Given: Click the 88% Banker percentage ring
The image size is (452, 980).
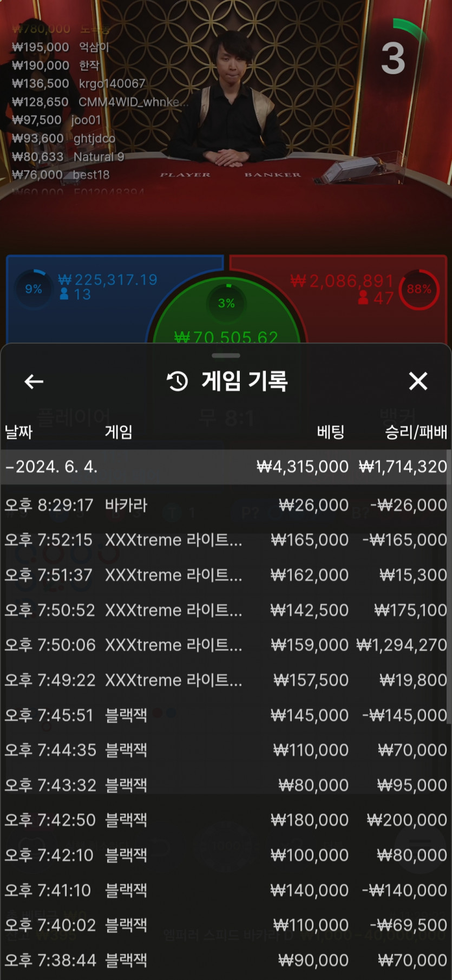Looking at the screenshot, I should point(419,289).
